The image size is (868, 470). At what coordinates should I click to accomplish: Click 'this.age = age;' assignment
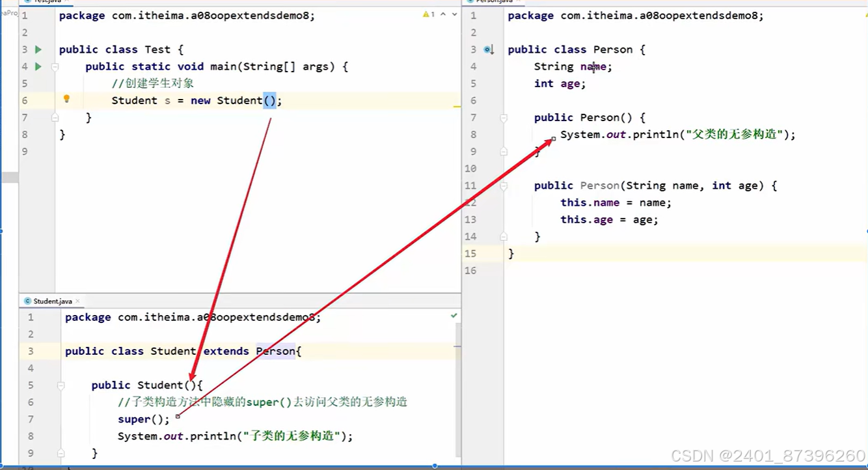coord(609,219)
